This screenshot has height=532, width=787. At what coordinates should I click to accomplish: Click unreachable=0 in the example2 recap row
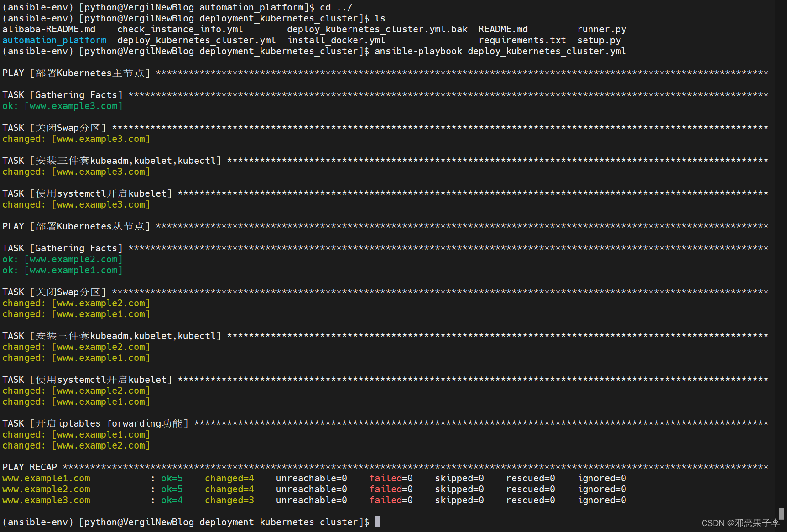click(x=312, y=489)
